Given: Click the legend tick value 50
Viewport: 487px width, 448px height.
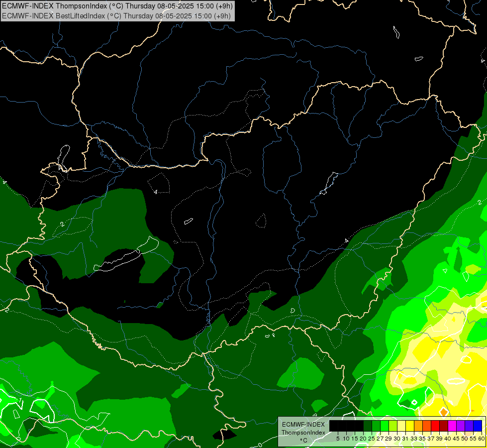Looking at the screenshot, I should [x=465, y=439].
